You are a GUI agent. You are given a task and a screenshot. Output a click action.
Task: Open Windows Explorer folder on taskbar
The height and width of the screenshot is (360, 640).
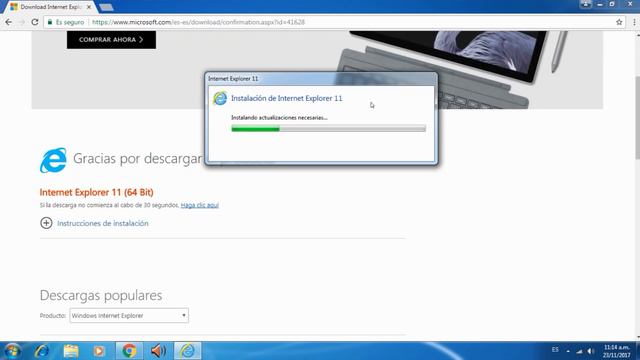[71, 351]
